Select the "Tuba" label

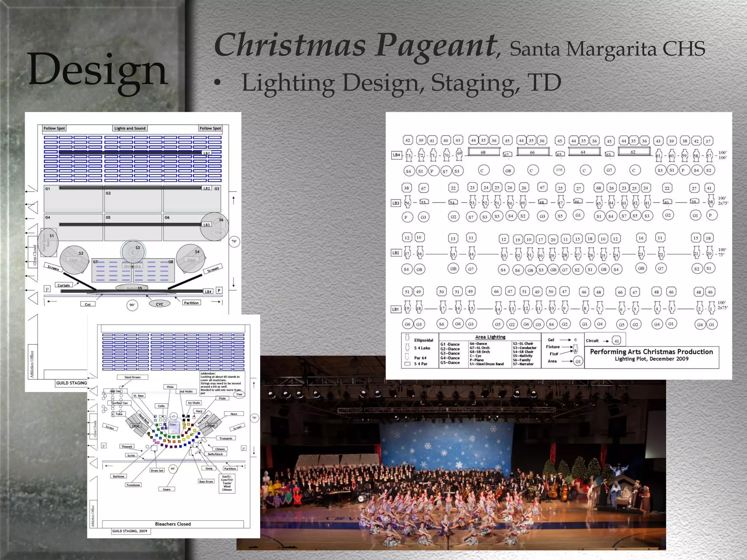point(119,414)
